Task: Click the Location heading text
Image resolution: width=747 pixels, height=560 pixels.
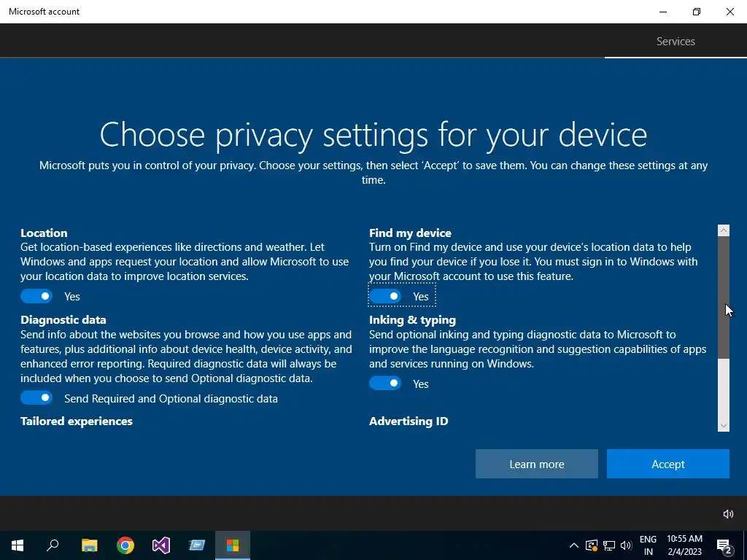Action: click(44, 233)
